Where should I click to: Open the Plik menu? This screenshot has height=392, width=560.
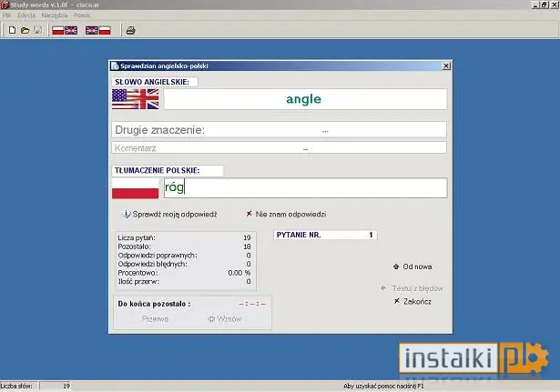coord(6,15)
